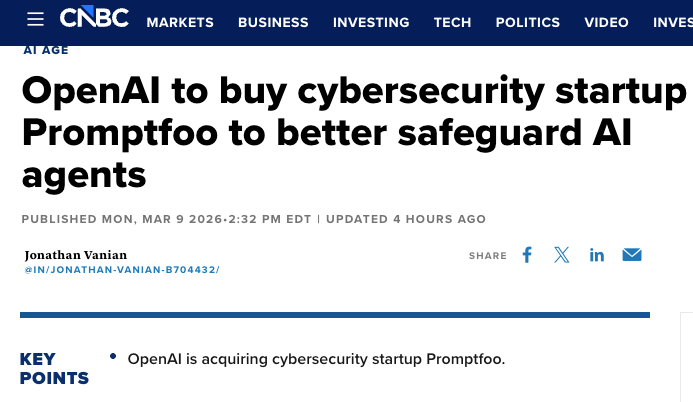Share article on LinkedIn
The height and width of the screenshot is (402, 693).
[597, 255]
